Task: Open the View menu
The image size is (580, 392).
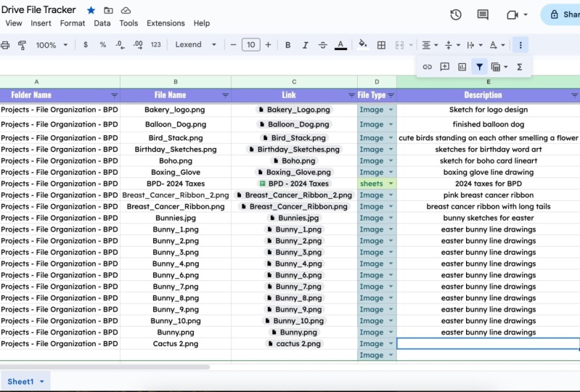Action: tap(14, 23)
